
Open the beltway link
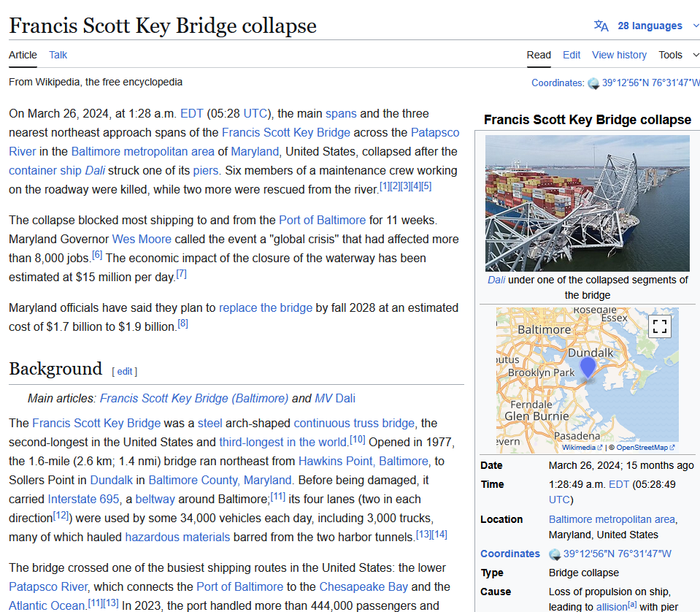click(155, 499)
